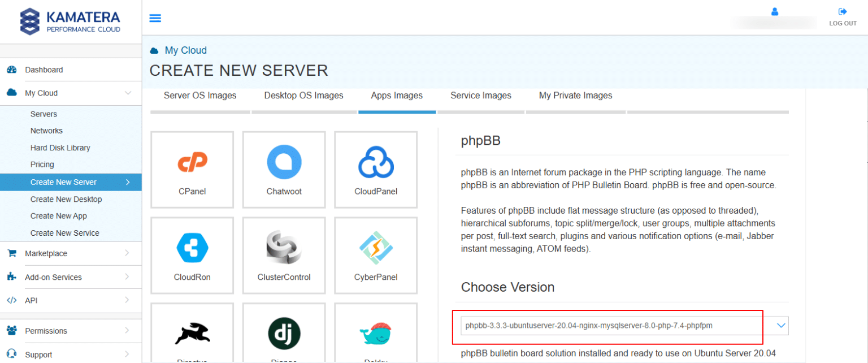Click the user profile icon
The height and width of the screenshot is (363, 868).
pos(775,11)
